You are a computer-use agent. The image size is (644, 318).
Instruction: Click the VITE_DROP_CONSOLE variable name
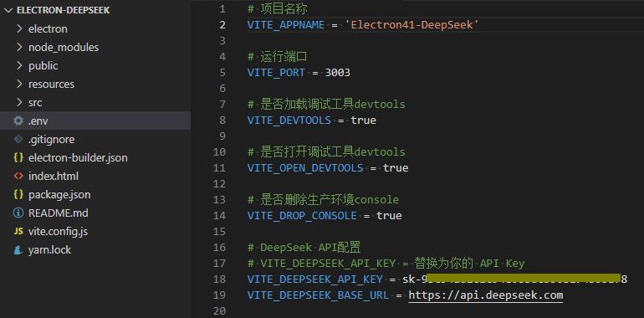[x=302, y=216]
